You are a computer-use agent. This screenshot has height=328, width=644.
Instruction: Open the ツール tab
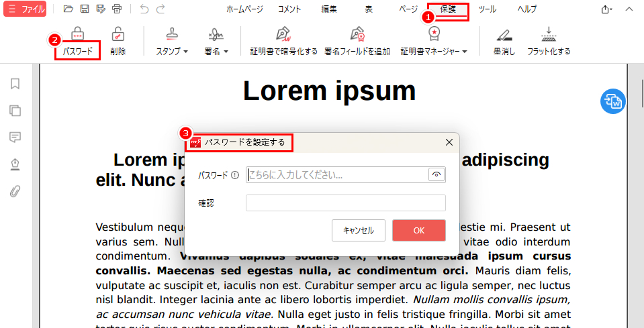488,9
